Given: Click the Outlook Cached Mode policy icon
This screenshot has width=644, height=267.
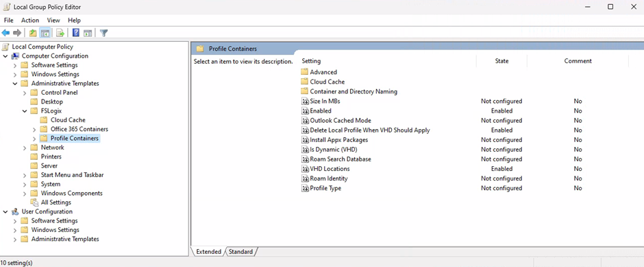Looking at the screenshot, I should click(305, 121).
